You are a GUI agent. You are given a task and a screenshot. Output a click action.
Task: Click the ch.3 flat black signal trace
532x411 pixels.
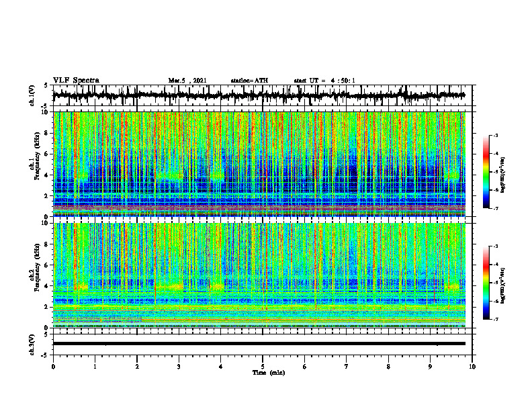coord(259,344)
